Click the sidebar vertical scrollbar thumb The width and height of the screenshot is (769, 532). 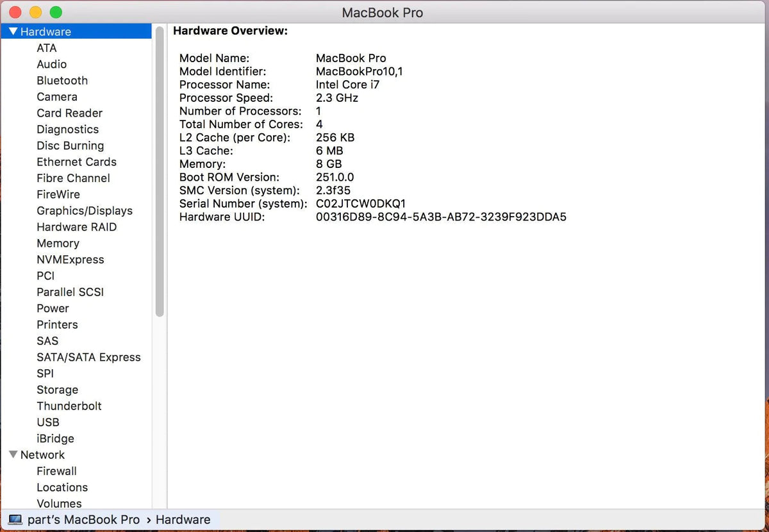[x=160, y=171]
